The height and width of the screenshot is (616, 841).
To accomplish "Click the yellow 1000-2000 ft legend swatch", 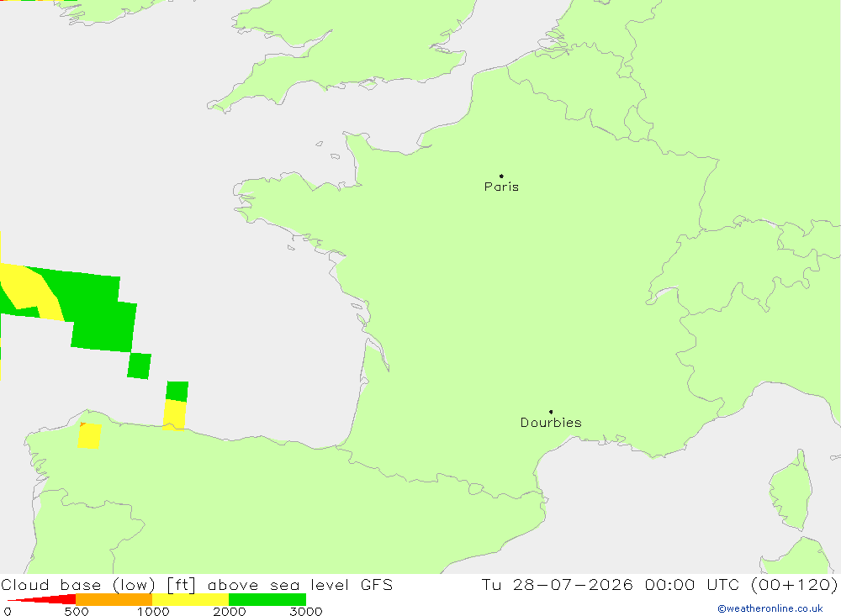I will tap(190, 599).
